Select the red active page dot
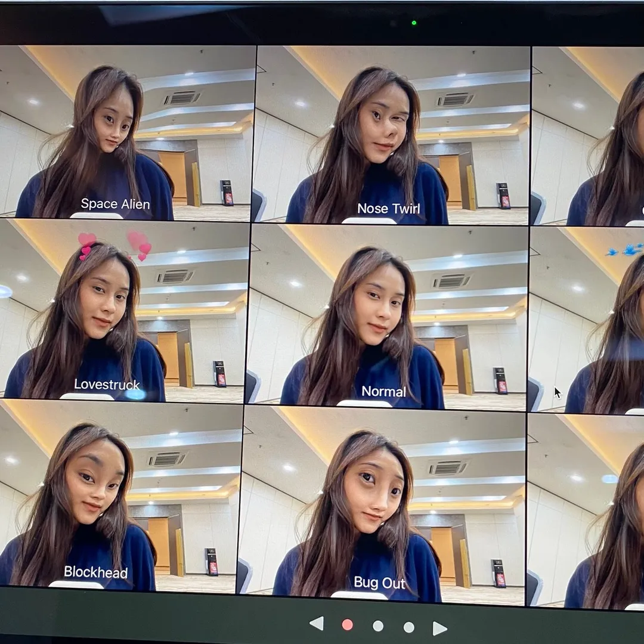This screenshot has width=644, height=644. coord(348,625)
